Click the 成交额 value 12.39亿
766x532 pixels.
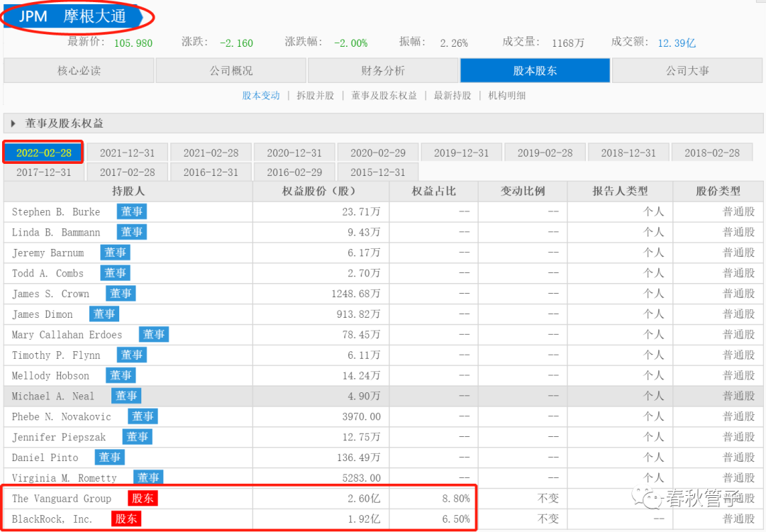coord(677,43)
